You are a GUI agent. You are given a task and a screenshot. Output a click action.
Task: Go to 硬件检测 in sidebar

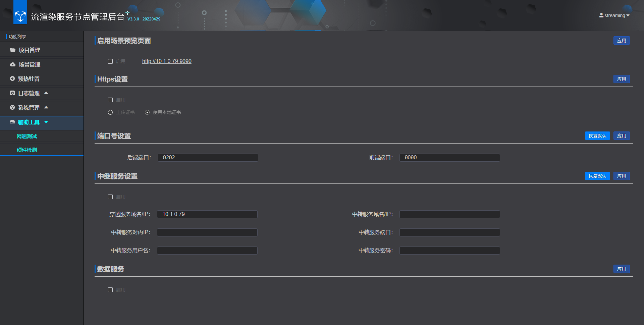pos(27,150)
